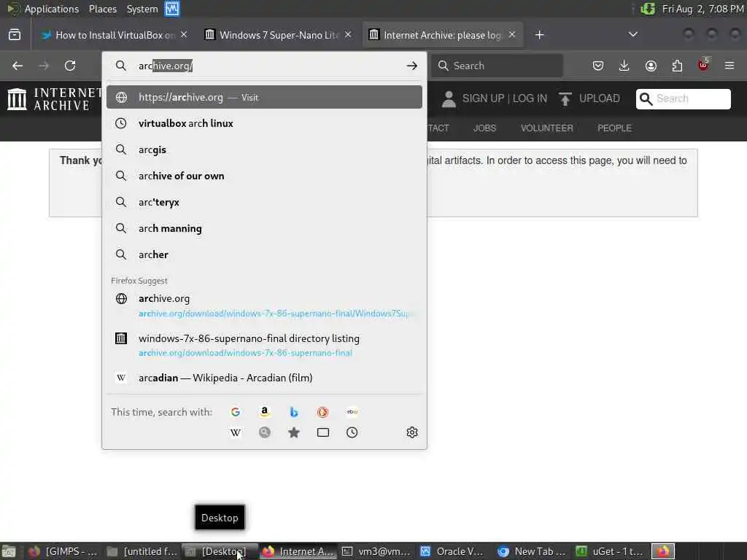Click the Upload arrow icon
This screenshot has width=747, height=560.
click(x=565, y=99)
